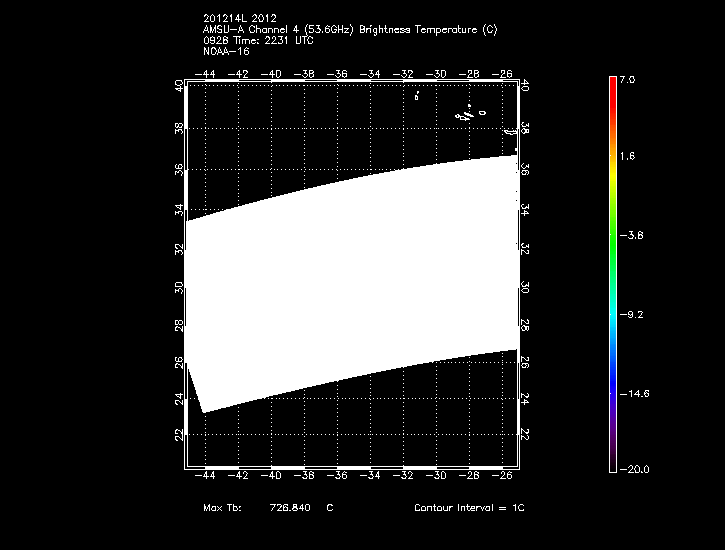
Task: Select the -20.0 color bar label
Action: 631,469
